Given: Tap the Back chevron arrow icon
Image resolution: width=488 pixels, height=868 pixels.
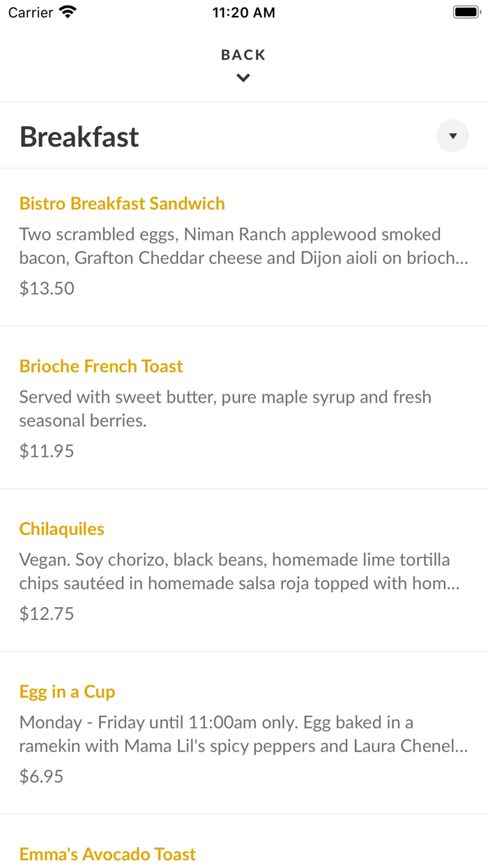Looking at the screenshot, I should click(x=243, y=78).
